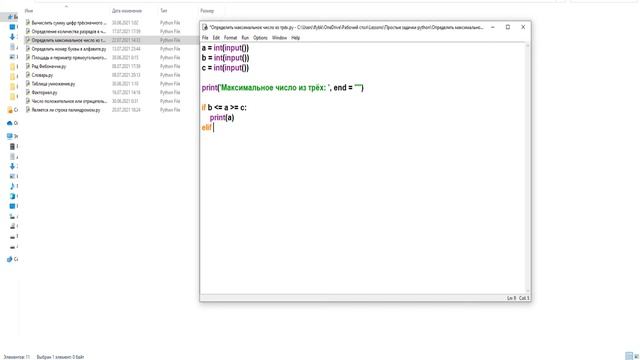Open the Window menu in IDLE
The image size is (640, 360).
(x=279, y=38)
